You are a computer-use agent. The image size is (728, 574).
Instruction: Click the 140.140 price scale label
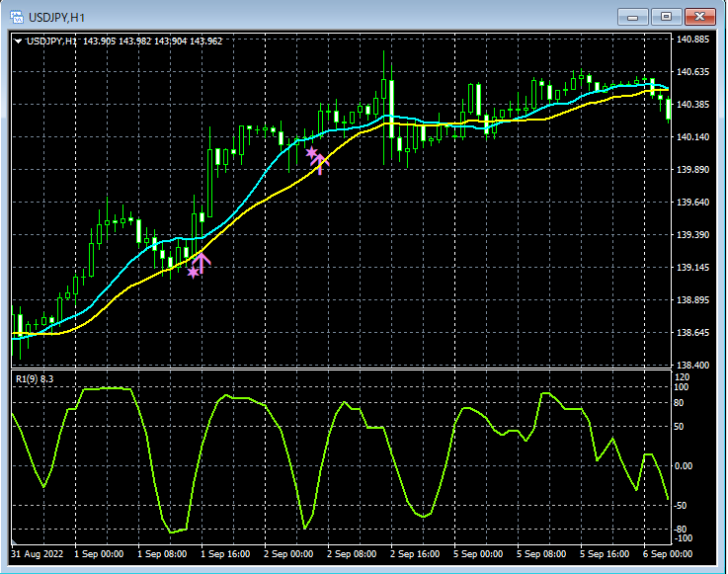click(692, 136)
